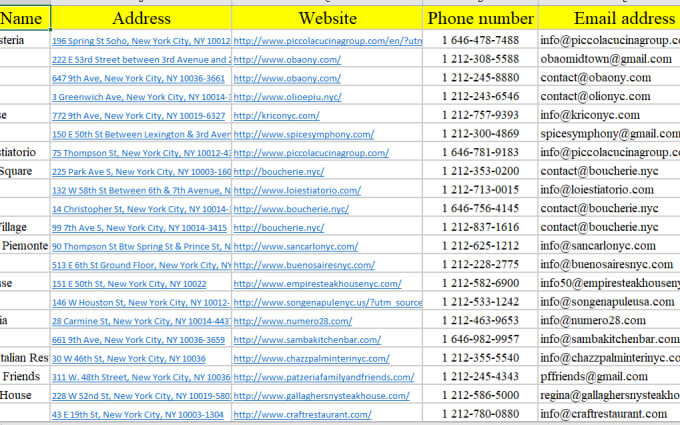Open the 661 9th Ave address link
The height and width of the screenshot is (425, 680).
pos(138,340)
